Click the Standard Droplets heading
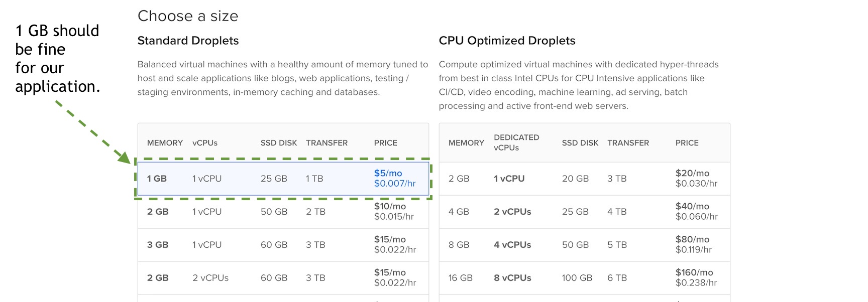The height and width of the screenshot is (302, 868). [x=188, y=41]
